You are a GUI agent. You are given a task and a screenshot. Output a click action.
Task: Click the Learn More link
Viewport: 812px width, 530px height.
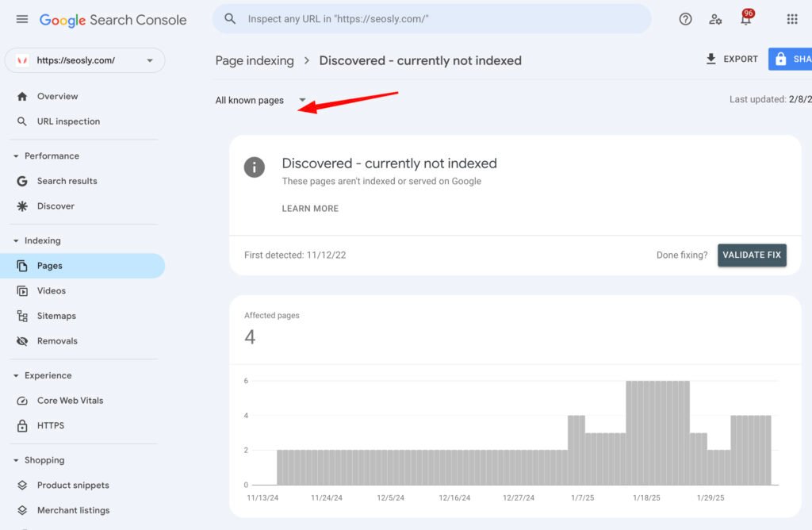pyautogui.click(x=310, y=209)
